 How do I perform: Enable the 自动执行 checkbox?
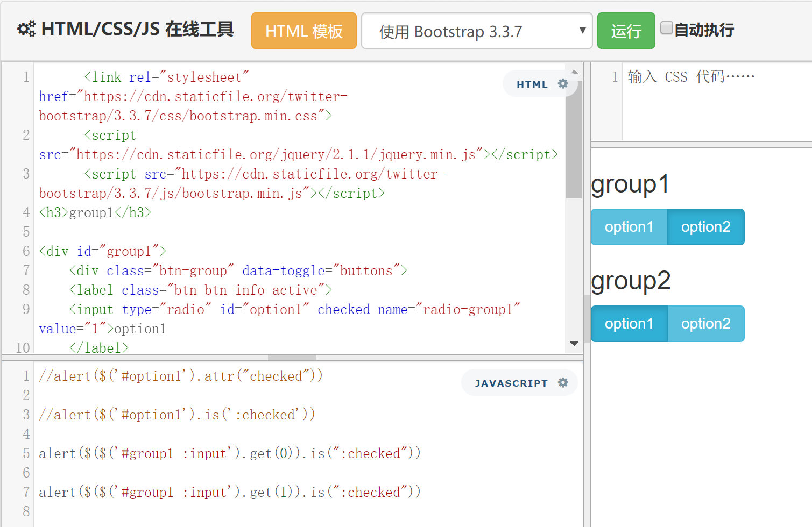(x=666, y=28)
